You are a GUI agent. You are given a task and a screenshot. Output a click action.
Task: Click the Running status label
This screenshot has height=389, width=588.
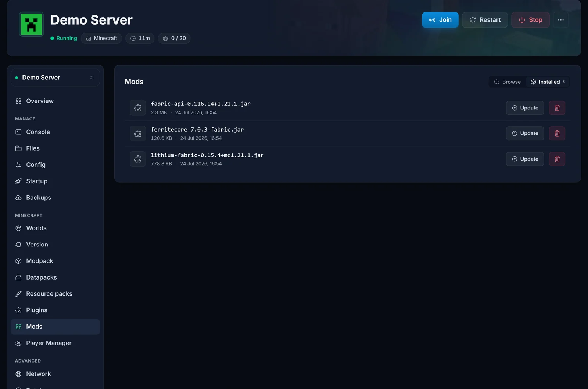tap(64, 38)
